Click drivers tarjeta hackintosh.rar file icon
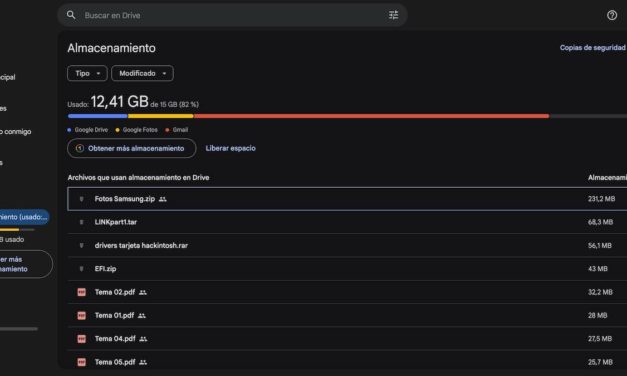Screen dimensions: 627x376 coord(82,245)
